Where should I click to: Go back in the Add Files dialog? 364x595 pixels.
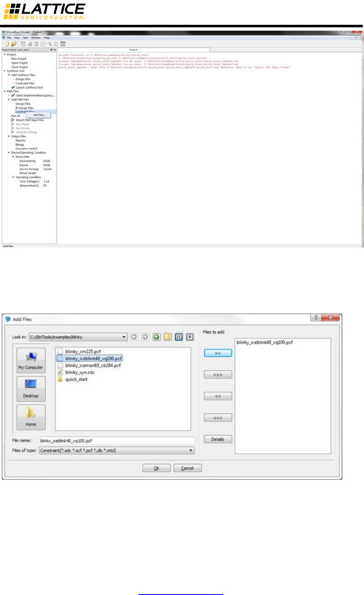point(134,337)
